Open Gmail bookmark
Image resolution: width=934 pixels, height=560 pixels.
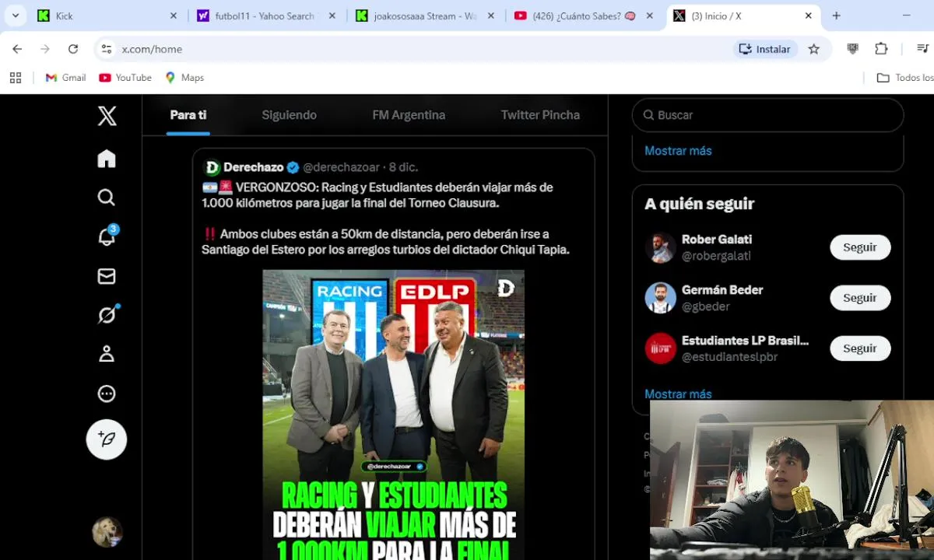click(x=65, y=78)
